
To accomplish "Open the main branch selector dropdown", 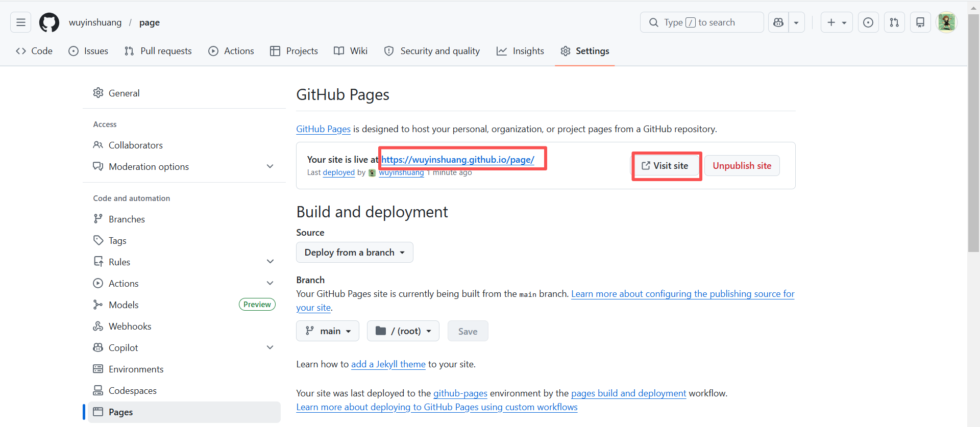I will pyautogui.click(x=328, y=331).
